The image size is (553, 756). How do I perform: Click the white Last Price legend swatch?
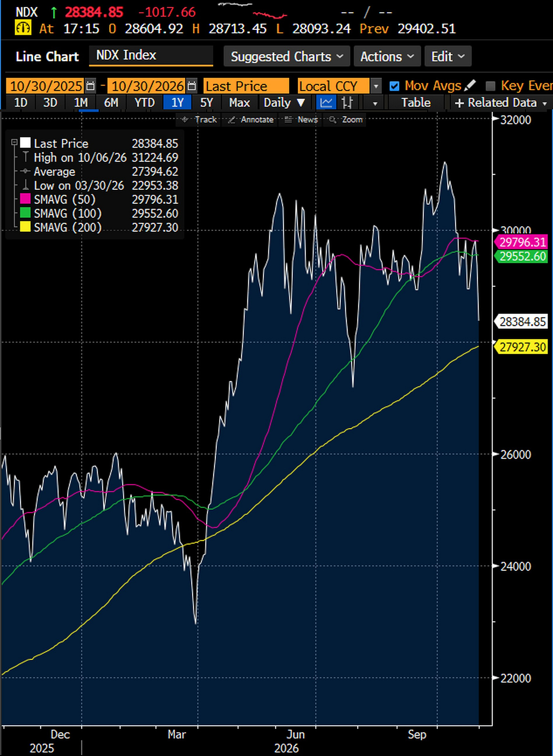pyautogui.click(x=25, y=143)
